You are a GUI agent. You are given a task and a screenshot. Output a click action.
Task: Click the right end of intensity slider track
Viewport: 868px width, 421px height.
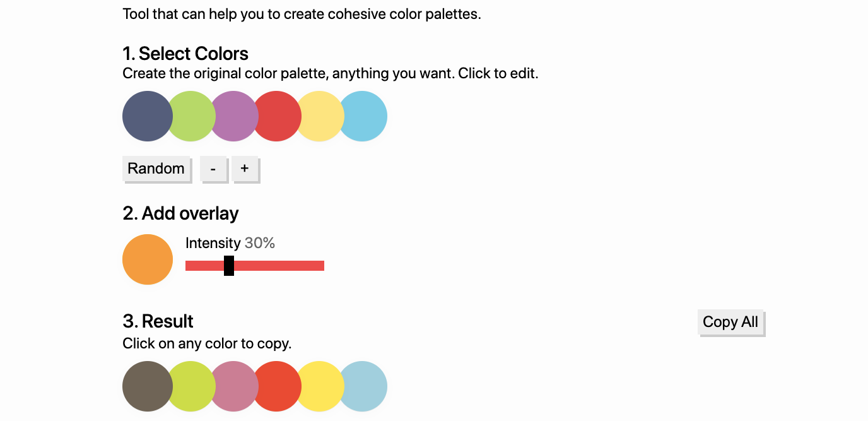[320, 266]
